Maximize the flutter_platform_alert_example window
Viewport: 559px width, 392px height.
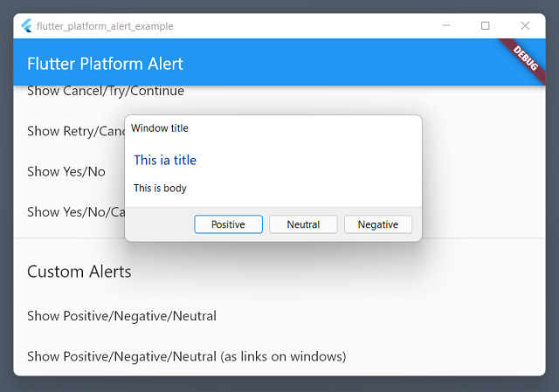pos(486,25)
